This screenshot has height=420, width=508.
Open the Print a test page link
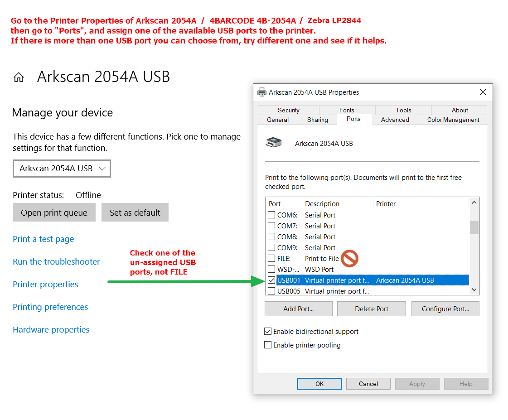[x=44, y=239]
